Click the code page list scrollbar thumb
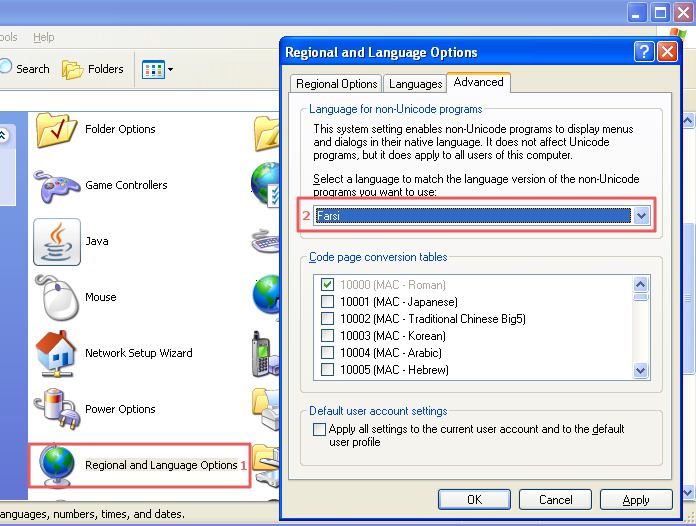 [641, 297]
